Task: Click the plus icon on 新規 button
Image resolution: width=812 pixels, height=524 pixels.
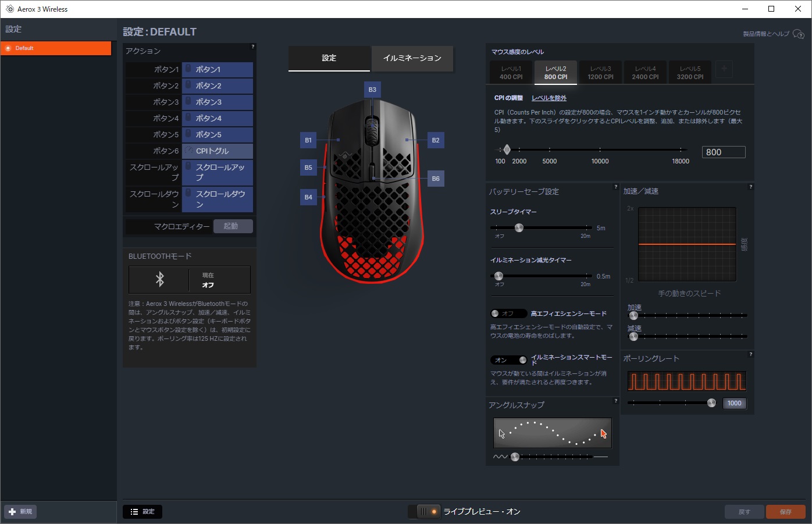Action: 12,512
